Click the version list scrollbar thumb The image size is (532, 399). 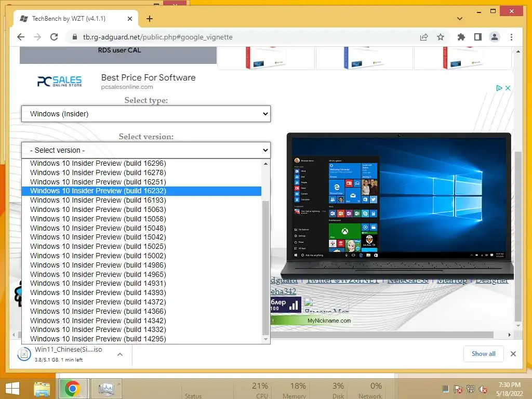coord(265,268)
